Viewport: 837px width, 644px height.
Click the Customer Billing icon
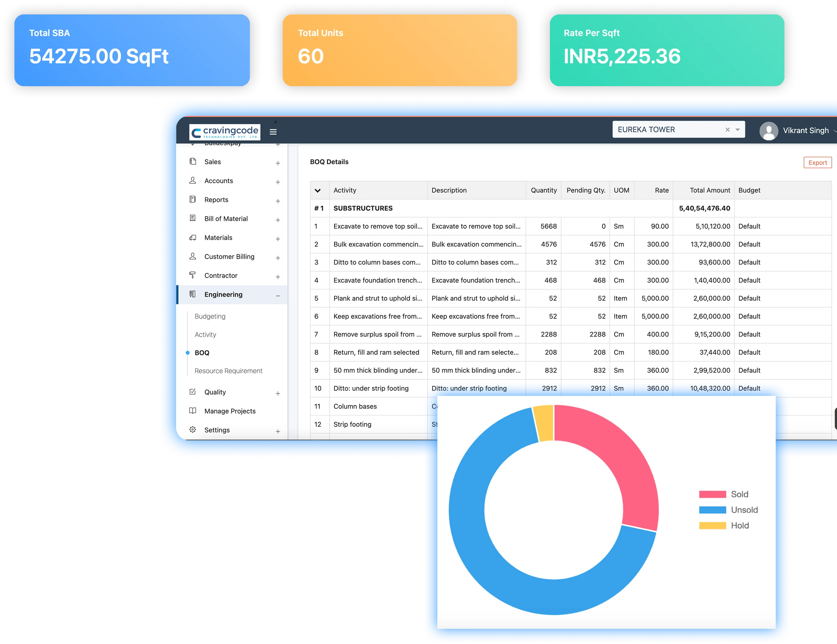[193, 256]
